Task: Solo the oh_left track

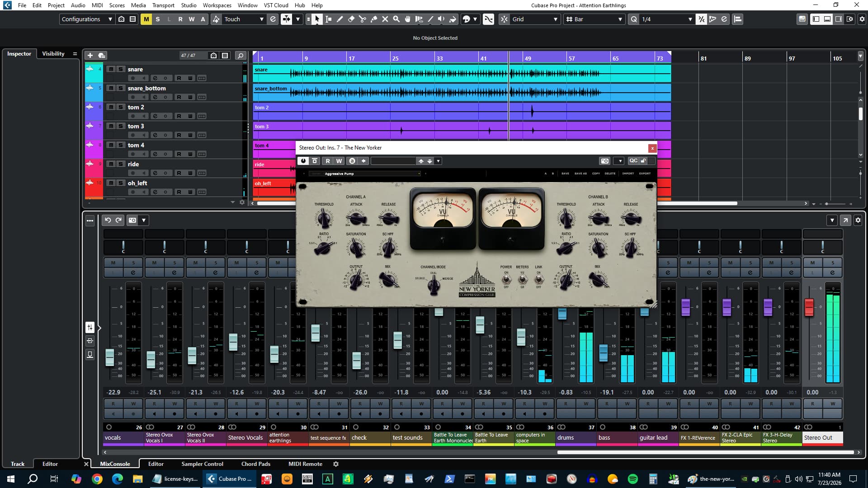Action: coord(121,183)
